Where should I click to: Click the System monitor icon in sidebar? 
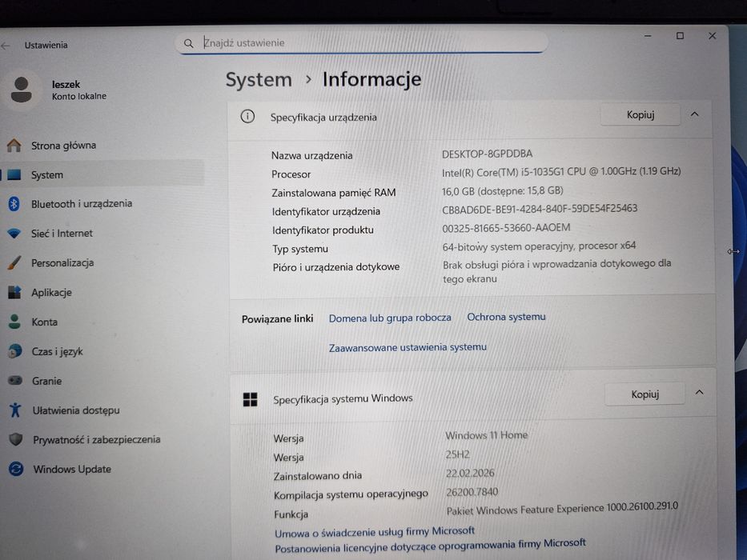pyautogui.click(x=14, y=174)
